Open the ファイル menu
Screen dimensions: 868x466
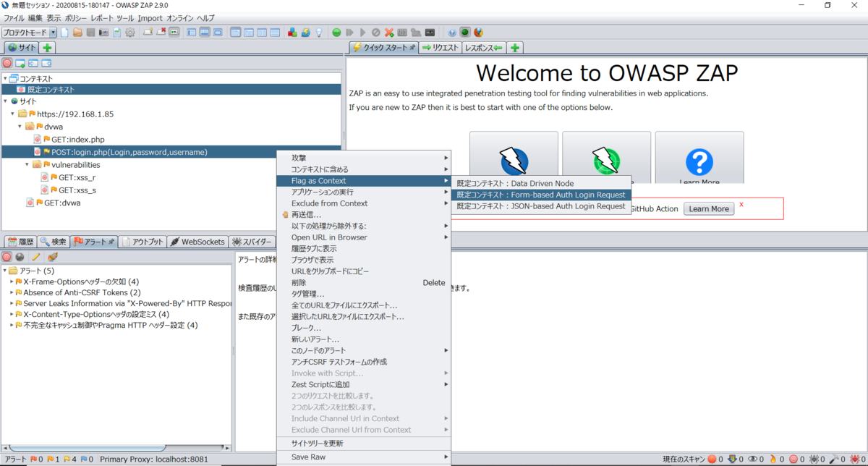coord(14,17)
